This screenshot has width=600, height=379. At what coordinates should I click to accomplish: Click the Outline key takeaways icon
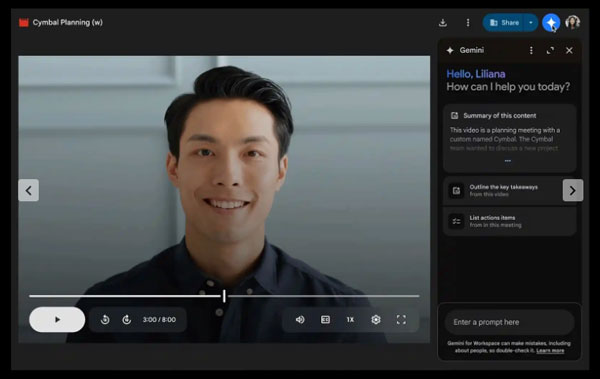pyautogui.click(x=457, y=191)
